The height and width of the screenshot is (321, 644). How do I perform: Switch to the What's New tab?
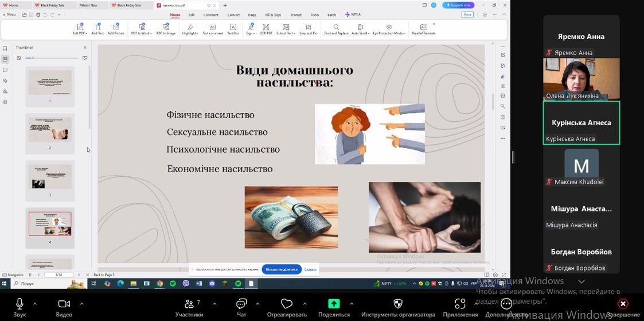[x=88, y=5]
